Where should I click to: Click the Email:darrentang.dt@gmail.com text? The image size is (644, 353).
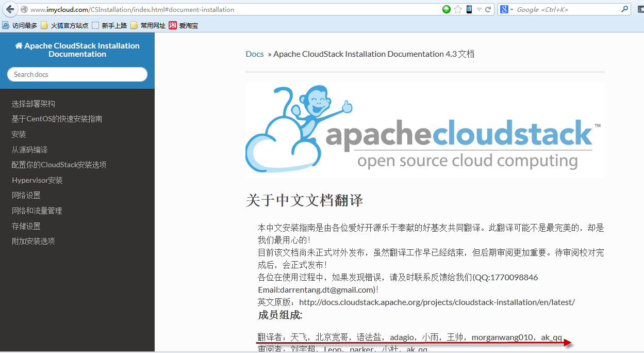(317, 290)
